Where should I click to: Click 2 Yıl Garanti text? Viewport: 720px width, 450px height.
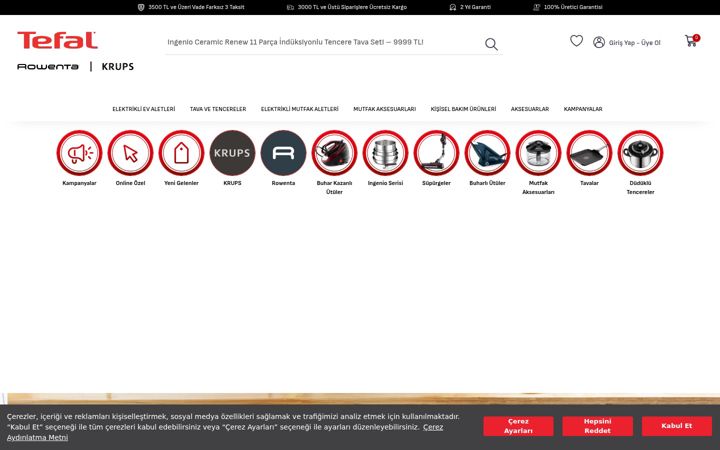pyautogui.click(x=475, y=7)
